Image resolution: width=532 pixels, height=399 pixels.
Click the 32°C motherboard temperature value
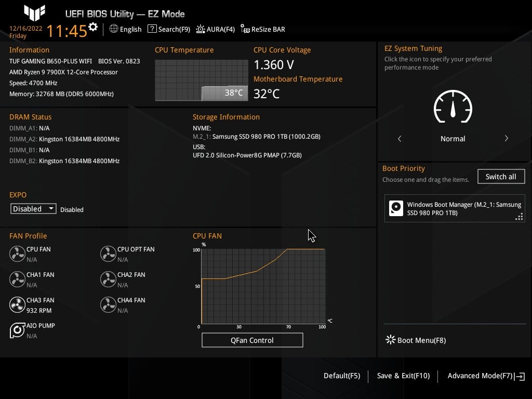[267, 94]
